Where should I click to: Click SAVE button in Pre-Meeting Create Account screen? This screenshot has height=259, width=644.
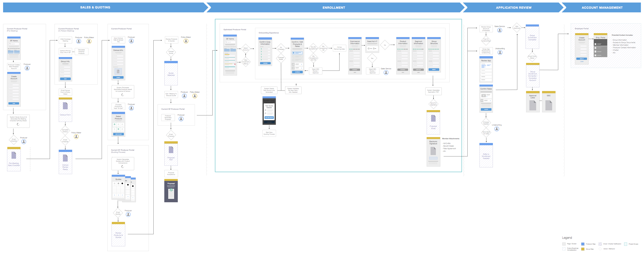pos(14,103)
